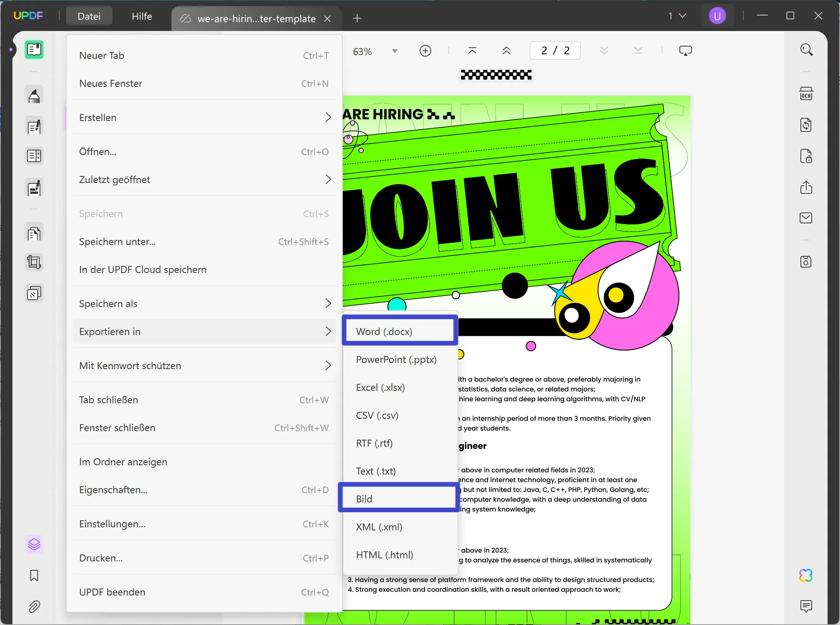The width and height of the screenshot is (840, 625).
Task: Open the Reader mode icon in left sidebar
Action: click(34, 50)
